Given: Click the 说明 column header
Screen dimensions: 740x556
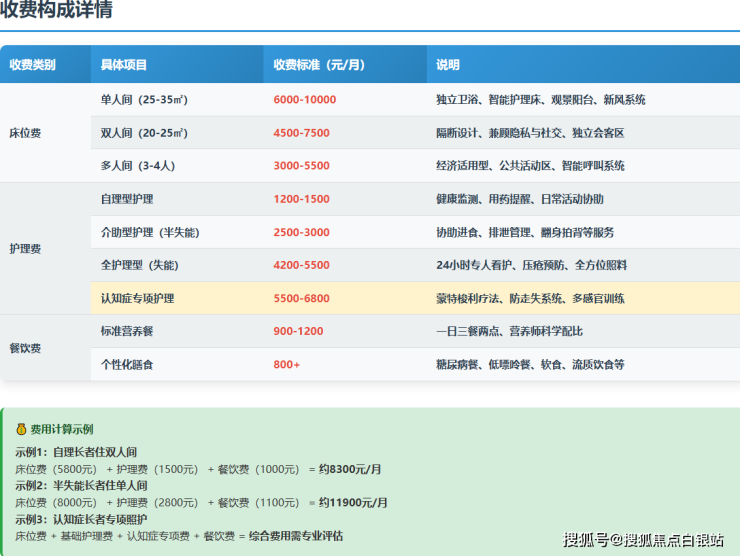Looking at the screenshot, I should click(448, 65).
